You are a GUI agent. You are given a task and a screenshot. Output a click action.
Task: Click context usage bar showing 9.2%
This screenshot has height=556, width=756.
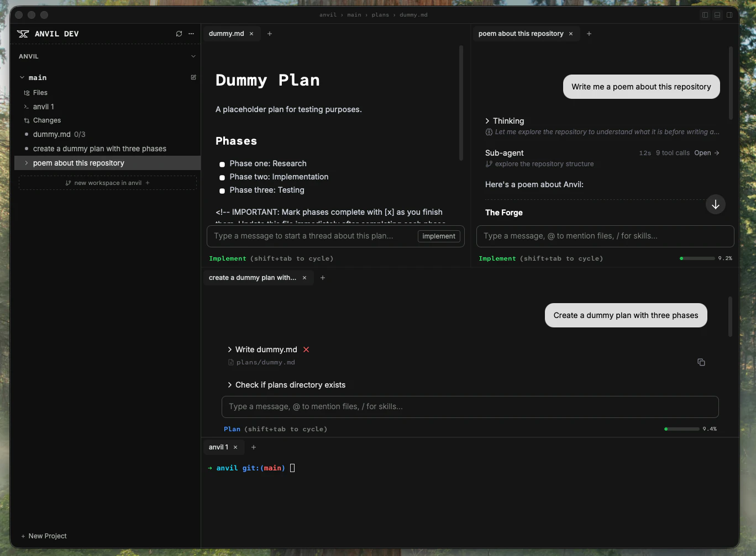click(697, 258)
